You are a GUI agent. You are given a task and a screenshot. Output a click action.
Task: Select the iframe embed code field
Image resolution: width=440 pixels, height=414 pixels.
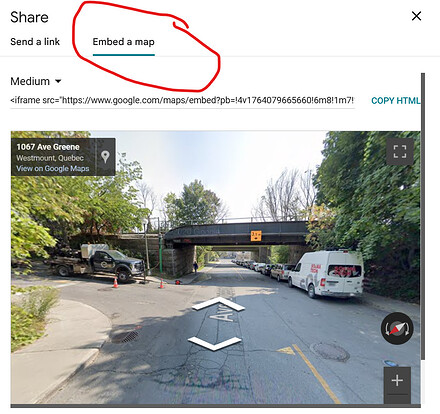tap(182, 100)
